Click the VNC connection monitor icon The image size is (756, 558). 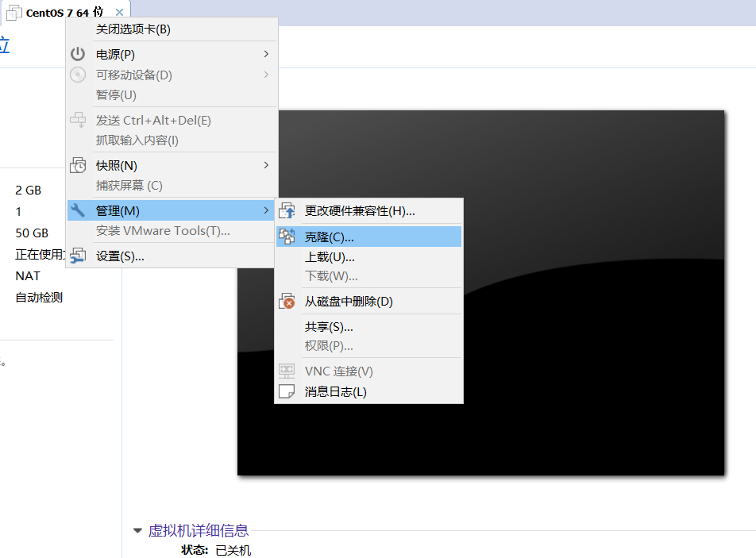click(287, 371)
